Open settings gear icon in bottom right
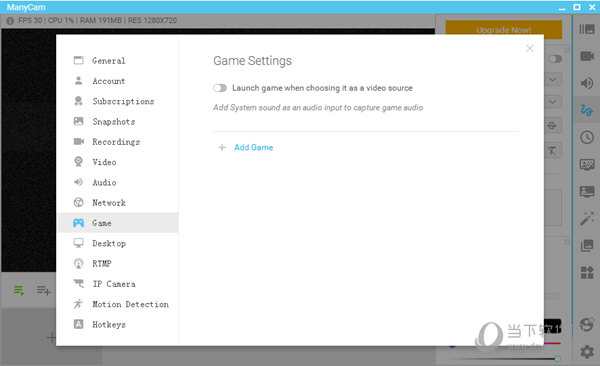 587,351
